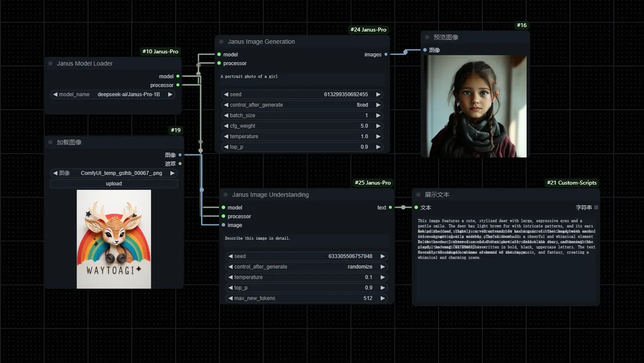
Task: Click the 预览图像 node collapse dot
Action: (x=427, y=37)
